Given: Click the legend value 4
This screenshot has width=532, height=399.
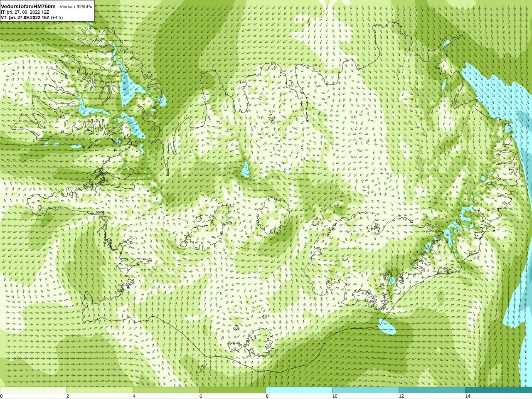Looking at the screenshot, I should pyautogui.click(x=134, y=396).
